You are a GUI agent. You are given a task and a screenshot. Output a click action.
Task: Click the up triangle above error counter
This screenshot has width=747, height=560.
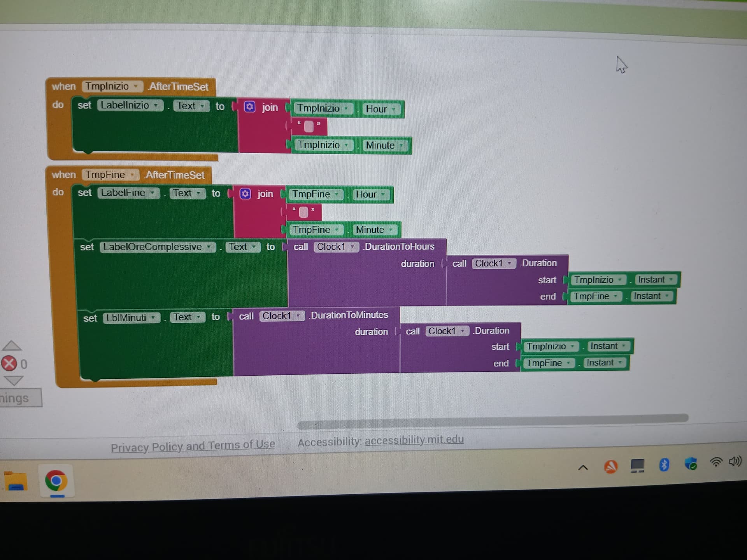(x=12, y=345)
